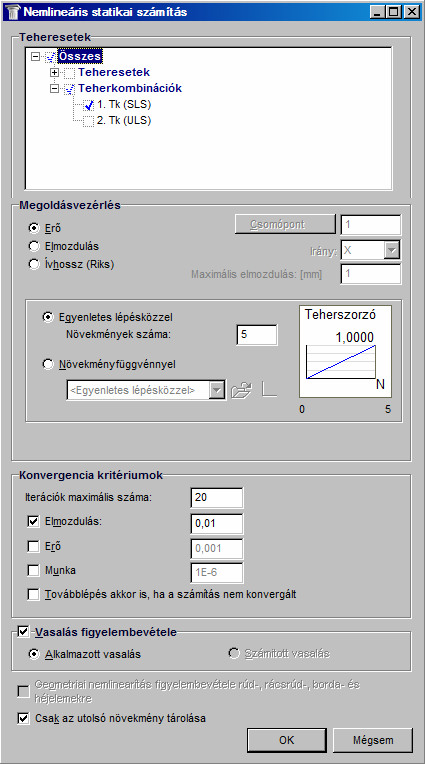Collapse the Teherkombinációk tree node
This screenshot has width=425, height=764.
pyautogui.click(x=54, y=89)
